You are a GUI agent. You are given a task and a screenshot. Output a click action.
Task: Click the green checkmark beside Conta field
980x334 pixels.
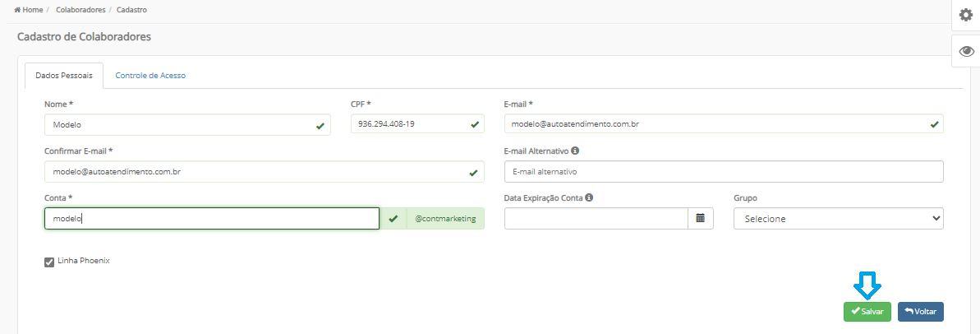(x=393, y=219)
